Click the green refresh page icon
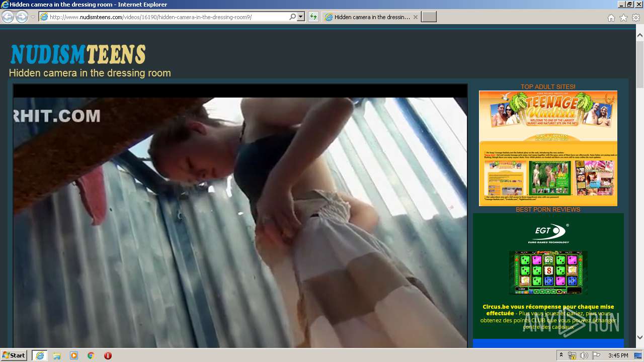 313,17
